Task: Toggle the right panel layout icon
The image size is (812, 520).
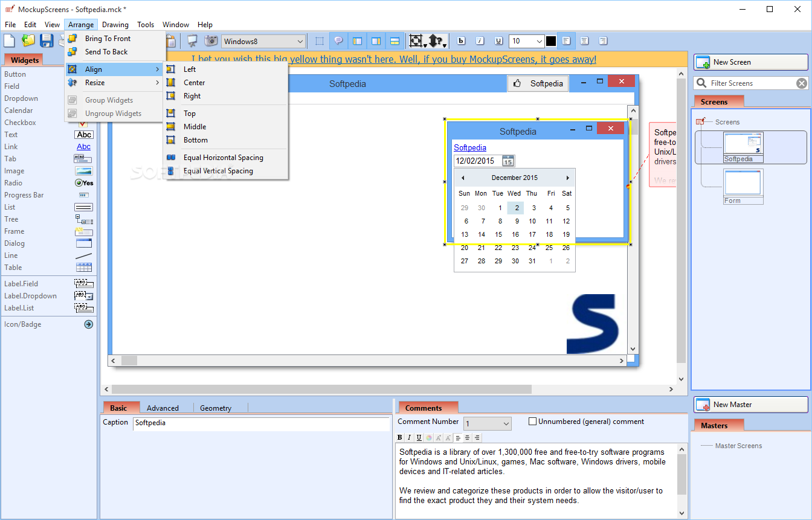Action: tap(376, 41)
